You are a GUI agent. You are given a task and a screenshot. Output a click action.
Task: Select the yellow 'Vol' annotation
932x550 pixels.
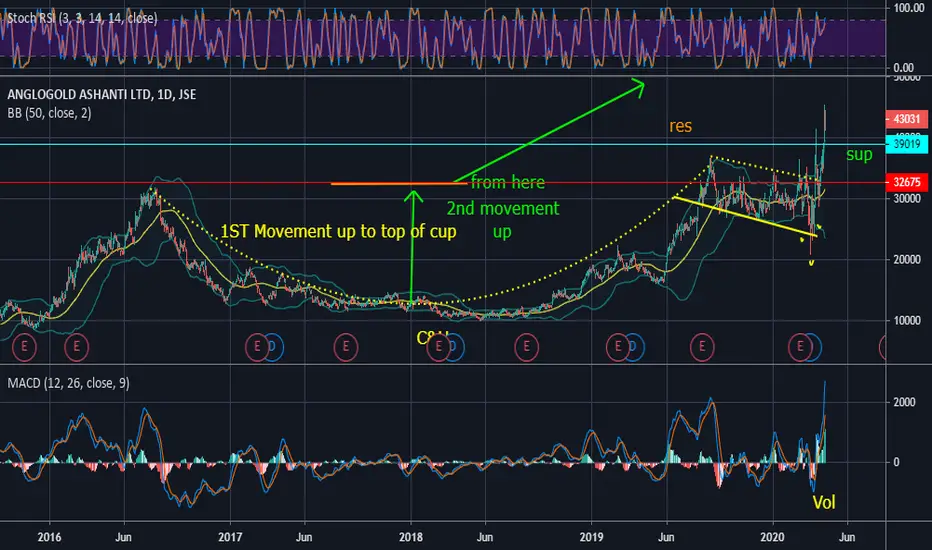(x=824, y=502)
